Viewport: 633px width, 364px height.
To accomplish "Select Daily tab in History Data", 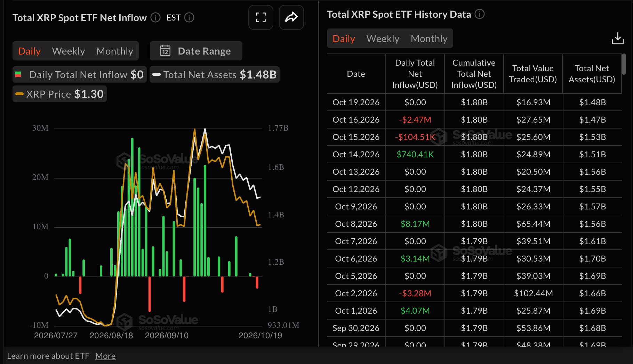I will [344, 39].
